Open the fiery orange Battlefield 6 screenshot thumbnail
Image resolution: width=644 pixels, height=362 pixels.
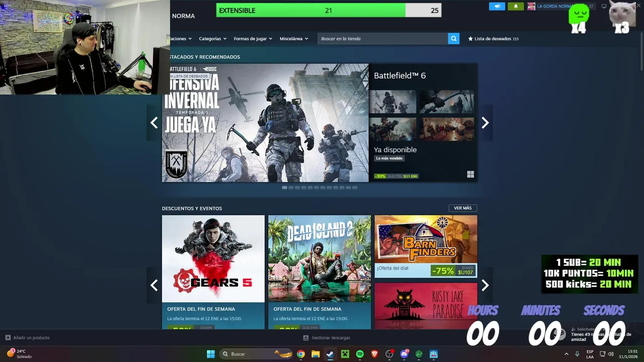click(447, 129)
